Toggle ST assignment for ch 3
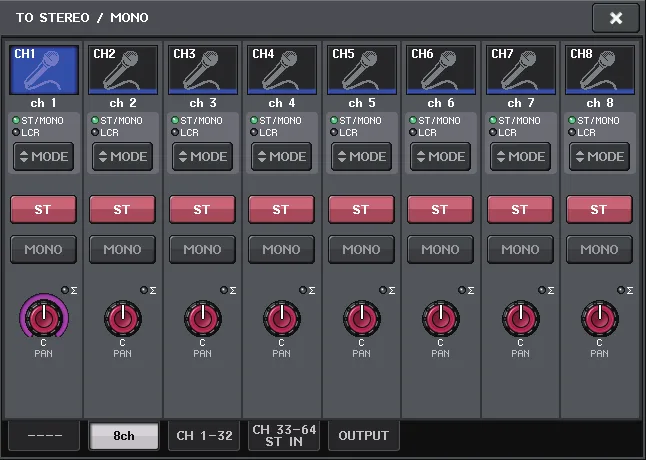The width and height of the screenshot is (646, 460). (x=202, y=210)
